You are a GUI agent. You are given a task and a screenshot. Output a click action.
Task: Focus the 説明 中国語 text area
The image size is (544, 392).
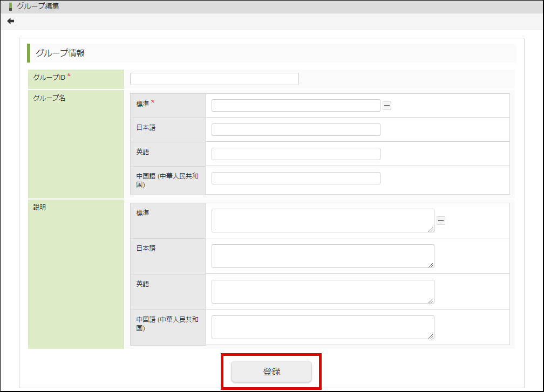tap(323, 327)
